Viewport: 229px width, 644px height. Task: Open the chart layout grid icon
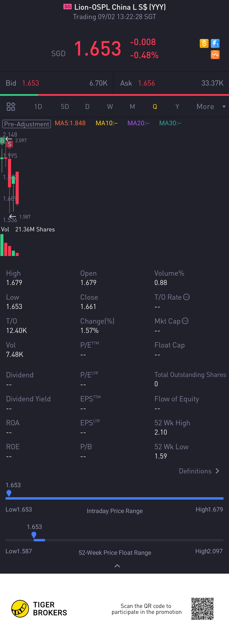pyautogui.click(x=11, y=107)
